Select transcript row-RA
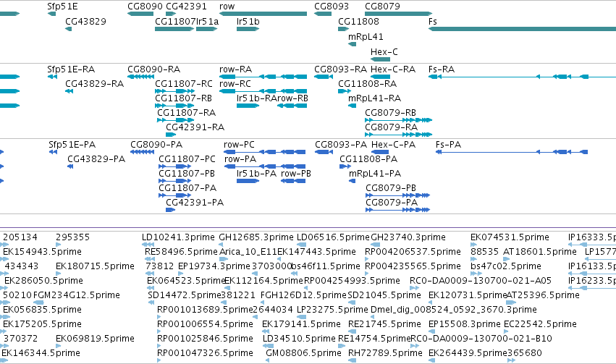616x364 pixels. pyautogui.click(x=235, y=69)
